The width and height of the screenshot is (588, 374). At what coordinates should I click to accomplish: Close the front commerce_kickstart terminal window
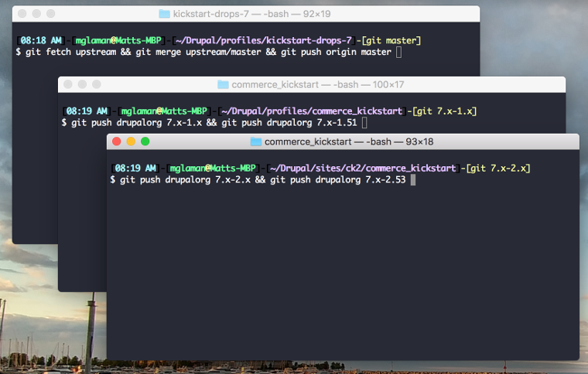117,141
